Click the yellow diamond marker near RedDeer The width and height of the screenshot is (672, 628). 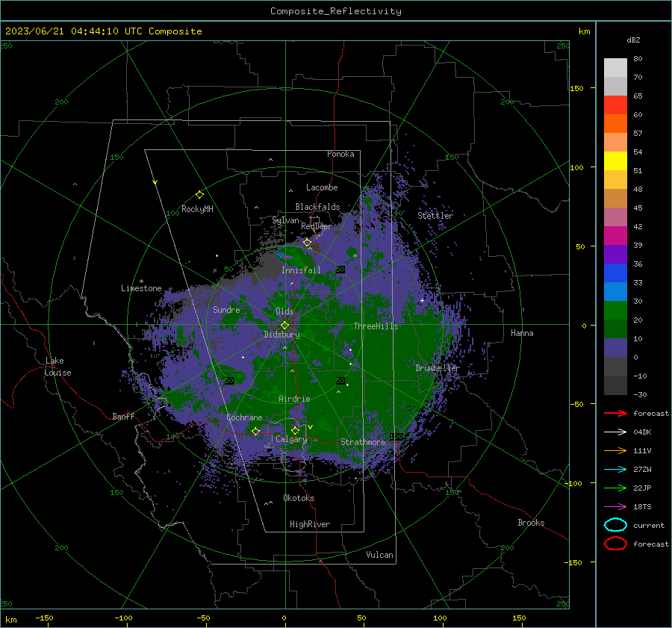[307, 243]
